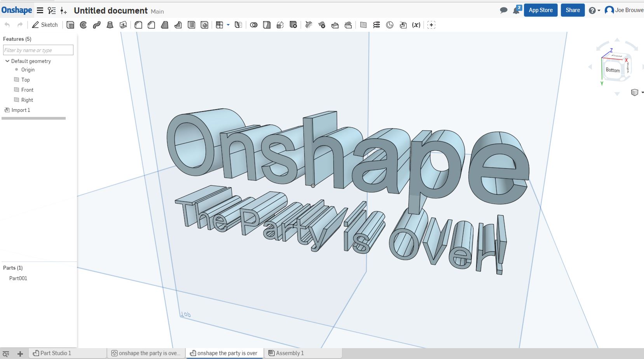Open the Joe Brouwer user account menu
Image resolution: width=644 pixels, height=359 pixels.
coord(624,10)
